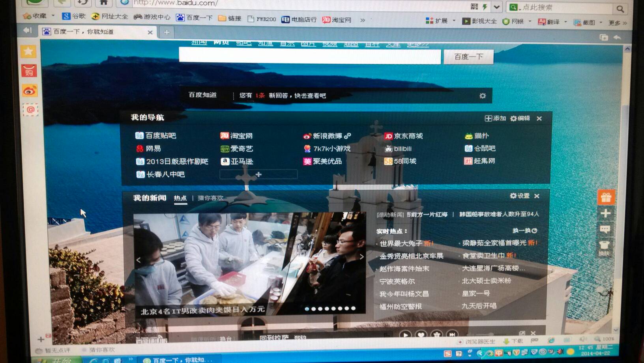Click the sidebar collapse arrow left of the tab
Viewport: 644px width, 363px height.
[x=27, y=30]
